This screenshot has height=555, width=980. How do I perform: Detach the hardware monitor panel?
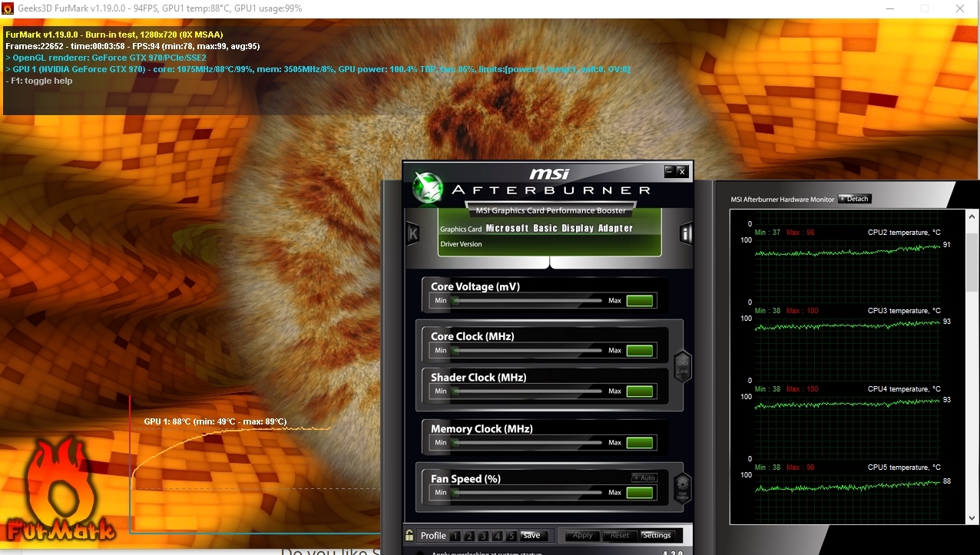coord(855,199)
